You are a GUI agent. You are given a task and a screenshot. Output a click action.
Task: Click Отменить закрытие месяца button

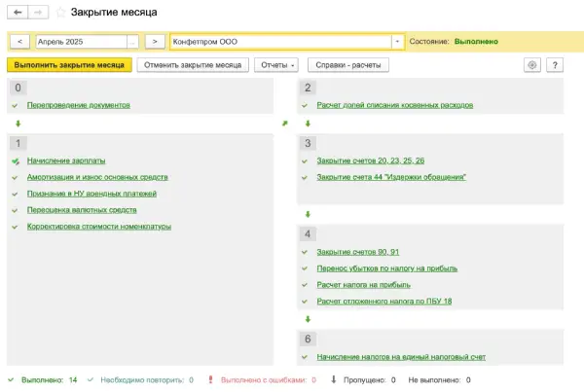coord(193,65)
